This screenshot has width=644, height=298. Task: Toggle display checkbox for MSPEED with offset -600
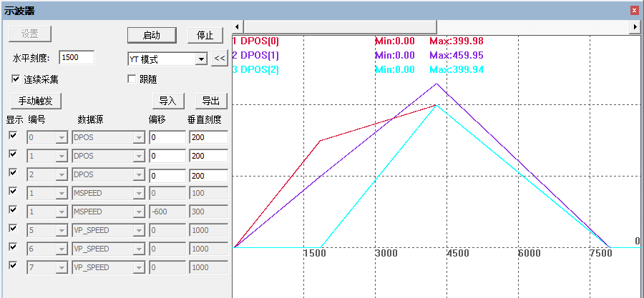(13, 209)
